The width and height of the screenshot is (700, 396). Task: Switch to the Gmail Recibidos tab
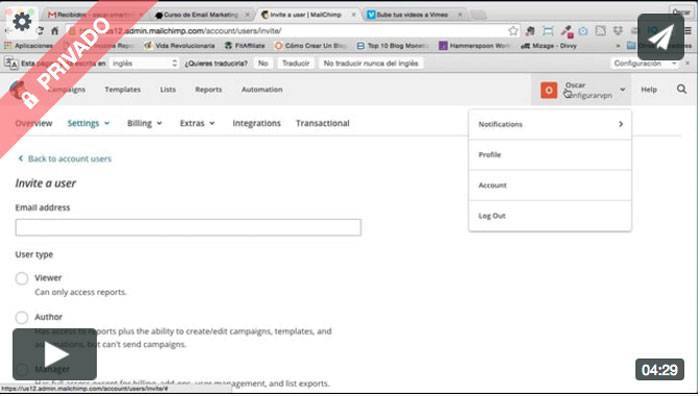(x=94, y=15)
